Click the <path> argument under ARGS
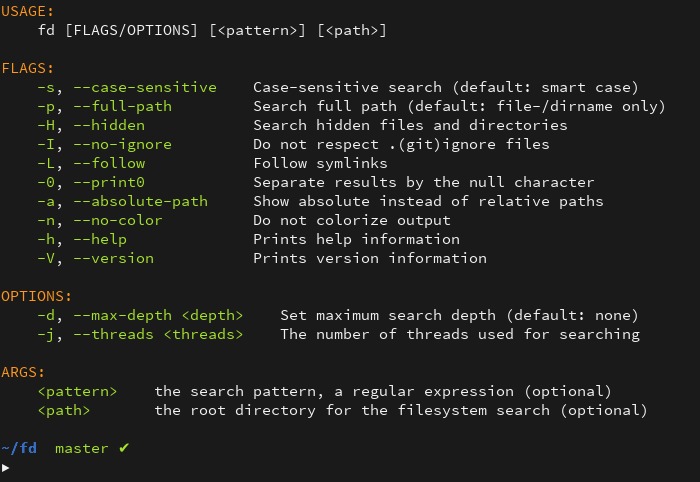The height and width of the screenshot is (482, 700). point(64,411)
